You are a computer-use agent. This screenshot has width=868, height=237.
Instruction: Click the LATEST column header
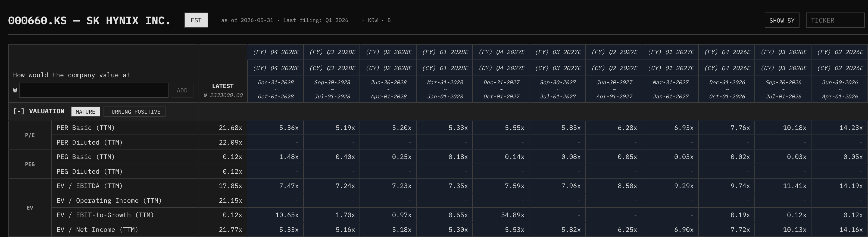coord(222,86)
